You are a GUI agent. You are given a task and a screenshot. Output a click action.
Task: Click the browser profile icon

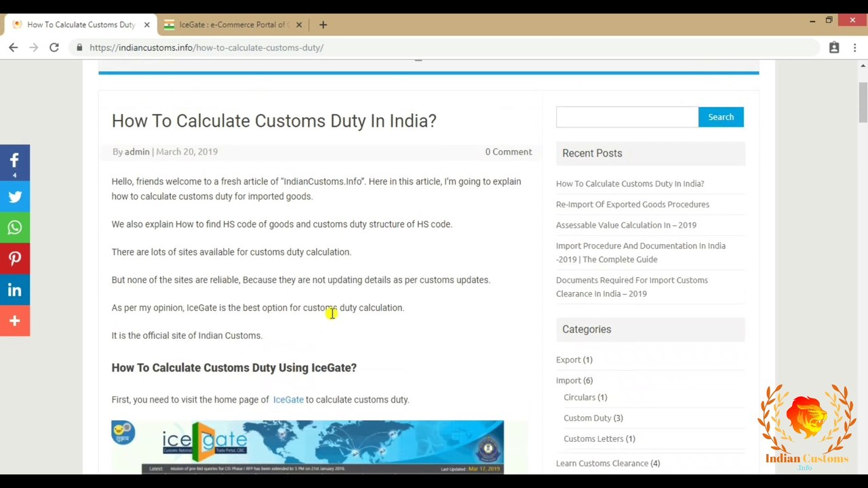click(x=834, y=47)
